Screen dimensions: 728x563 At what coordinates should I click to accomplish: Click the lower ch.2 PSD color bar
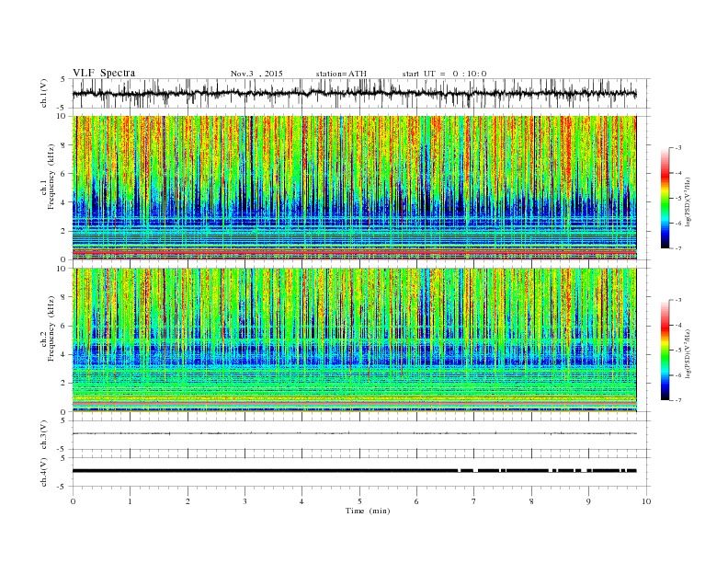click(665, 350)
